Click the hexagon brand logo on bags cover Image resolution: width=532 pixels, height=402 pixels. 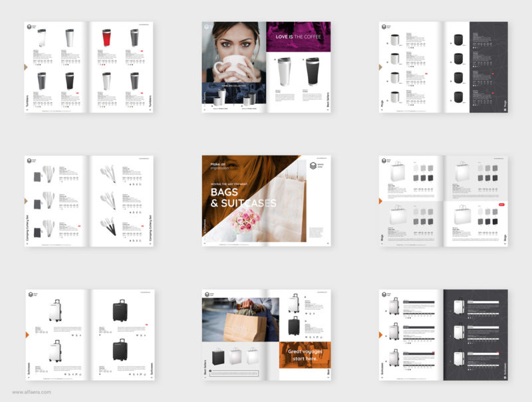(313, 166)
